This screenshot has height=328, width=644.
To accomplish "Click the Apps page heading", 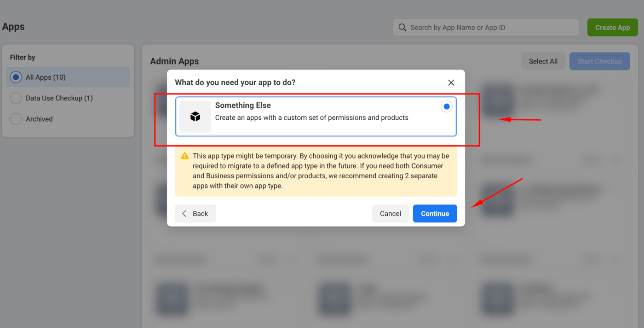I will pos(13,27).
